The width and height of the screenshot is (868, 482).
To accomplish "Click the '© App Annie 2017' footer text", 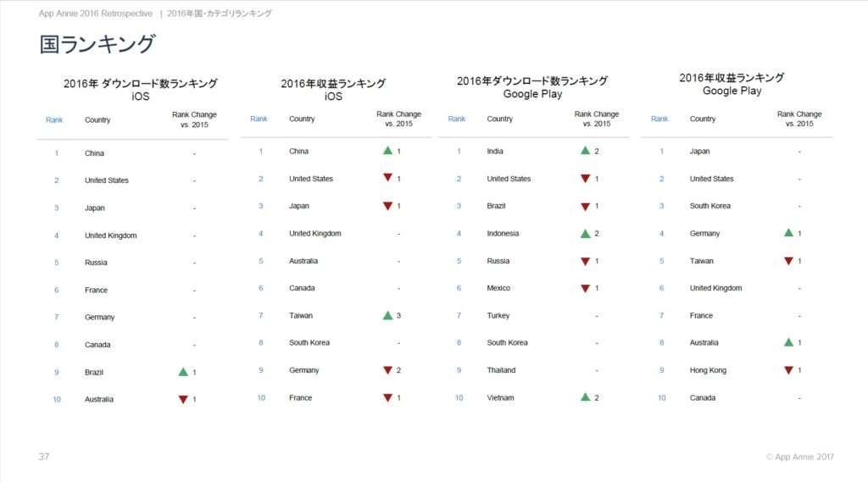I will (799, 457).
